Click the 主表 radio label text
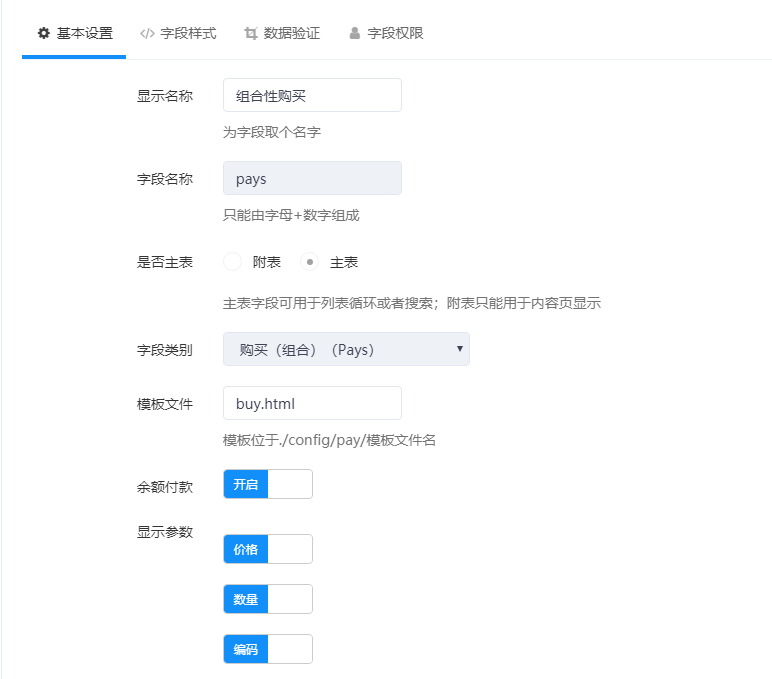The image size is (772, 679). click(344, 262)
